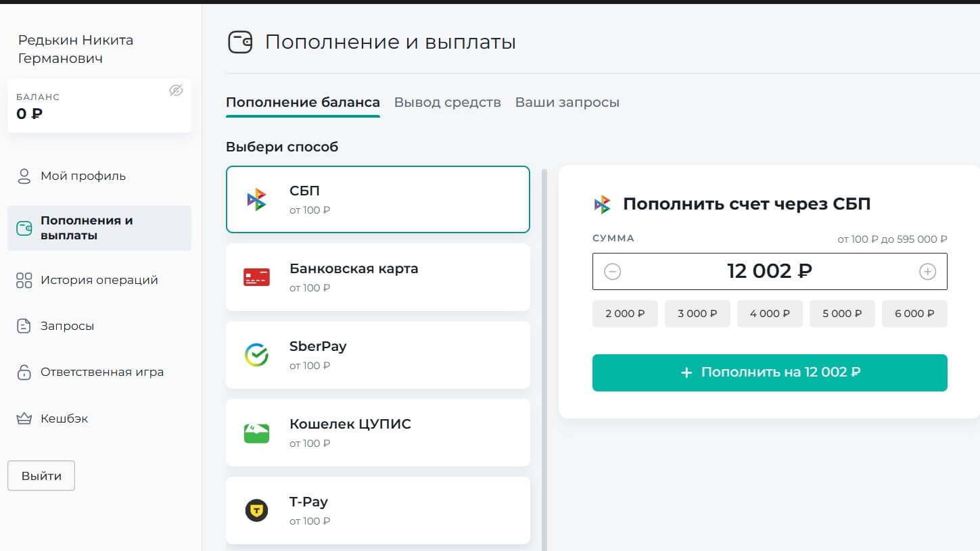
Task: Click the 12 002 ₽ amount input field
Action: pyautogui.click(x=769, y=272)
